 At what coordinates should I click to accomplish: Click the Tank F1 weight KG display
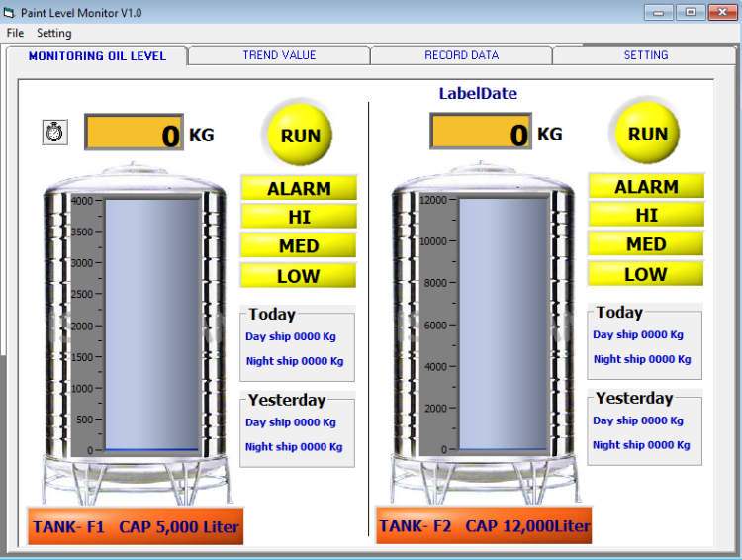point(134,132)
